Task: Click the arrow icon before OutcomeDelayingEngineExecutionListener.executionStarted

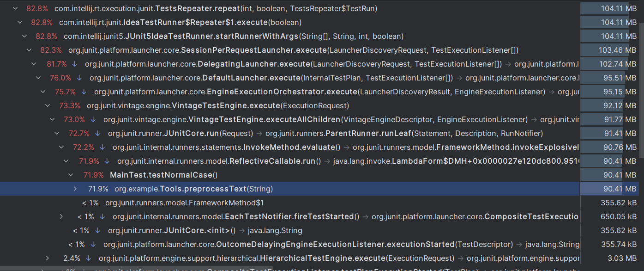Action: click(93, 244)
